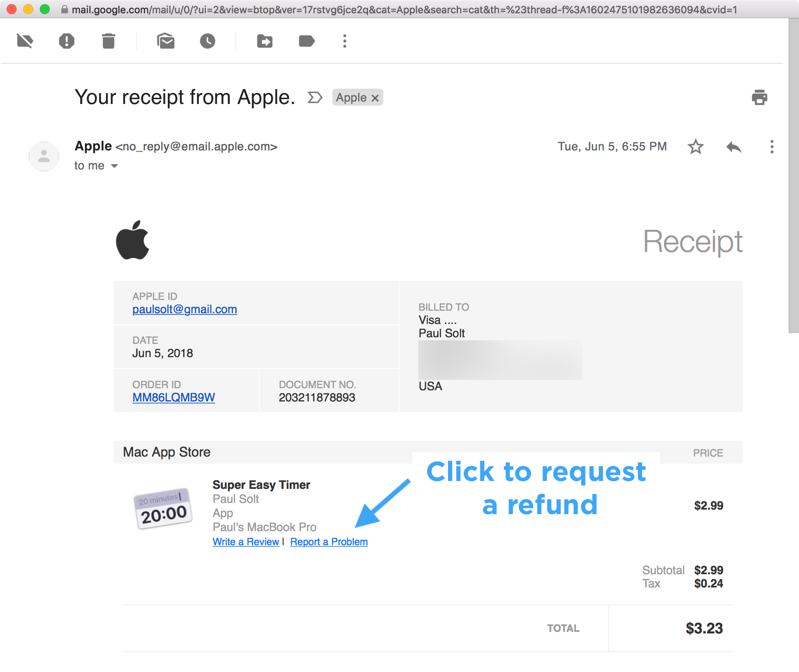The height and width of the screenshot is (672, 799).
Task: Expand the email recipients dropdown arrow
Action: tap(114, 164)
